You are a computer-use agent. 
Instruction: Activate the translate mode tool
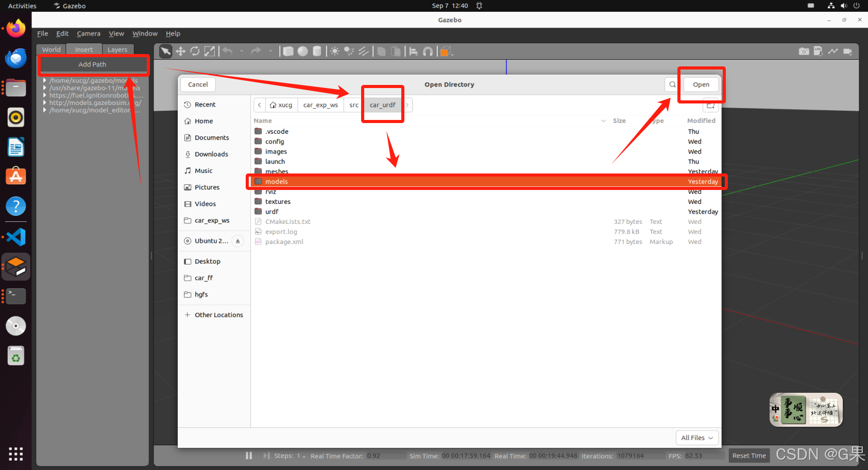pyautogui.click(x=180, y=51)
